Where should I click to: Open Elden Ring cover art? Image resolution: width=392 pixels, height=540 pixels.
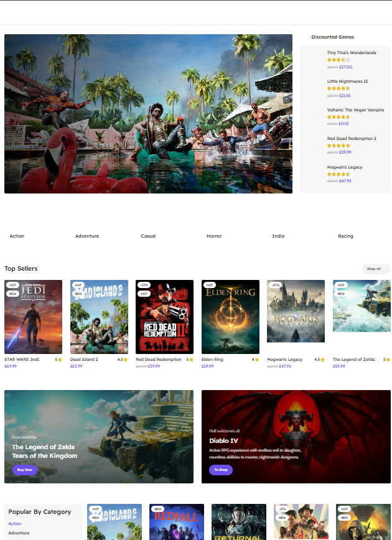pos(230,317)
